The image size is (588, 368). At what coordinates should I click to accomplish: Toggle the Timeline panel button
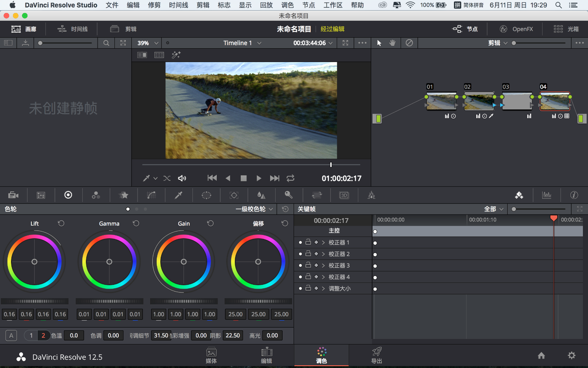[x=72, y=29]
